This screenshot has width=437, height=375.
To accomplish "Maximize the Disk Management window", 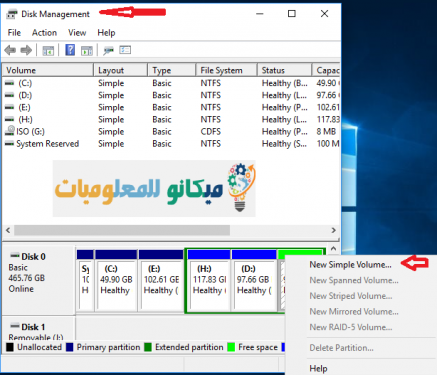I will pos(292,14).
